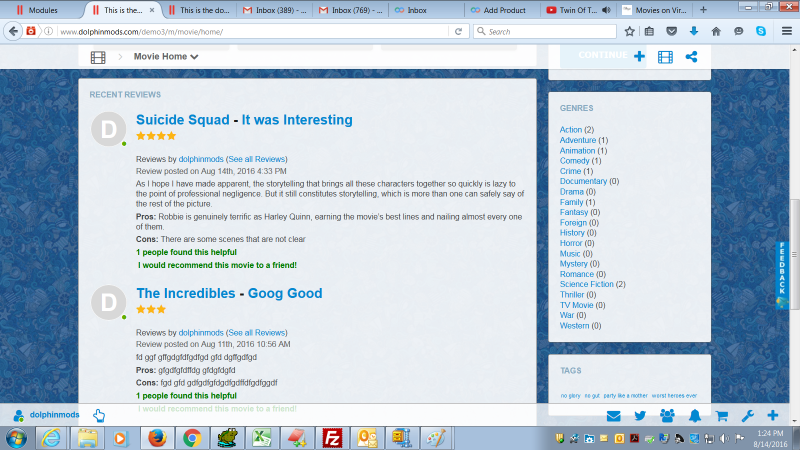Switch to the Add Product tab
The image size is (800, 450).
502,10
